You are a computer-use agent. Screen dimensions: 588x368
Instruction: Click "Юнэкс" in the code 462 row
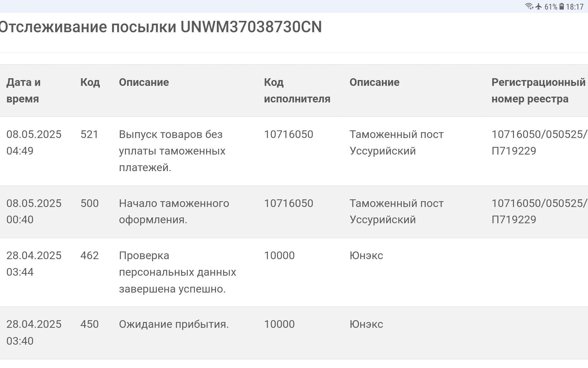coord(366,255)
